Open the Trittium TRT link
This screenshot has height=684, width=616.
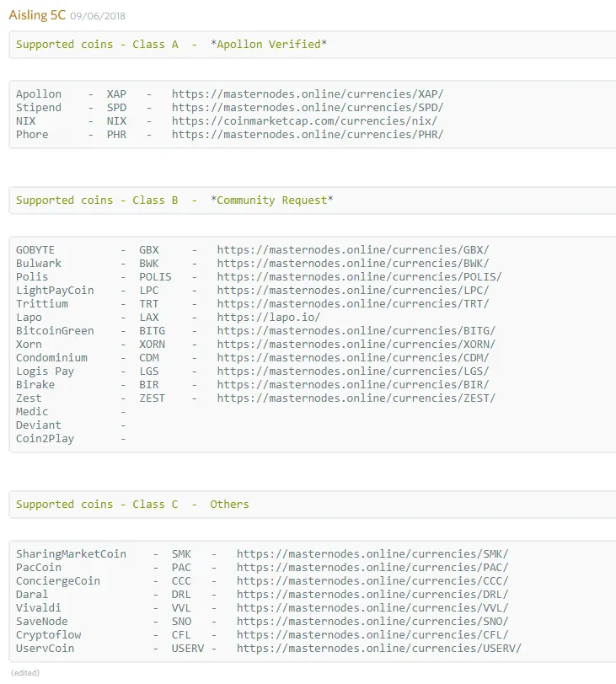353,303
